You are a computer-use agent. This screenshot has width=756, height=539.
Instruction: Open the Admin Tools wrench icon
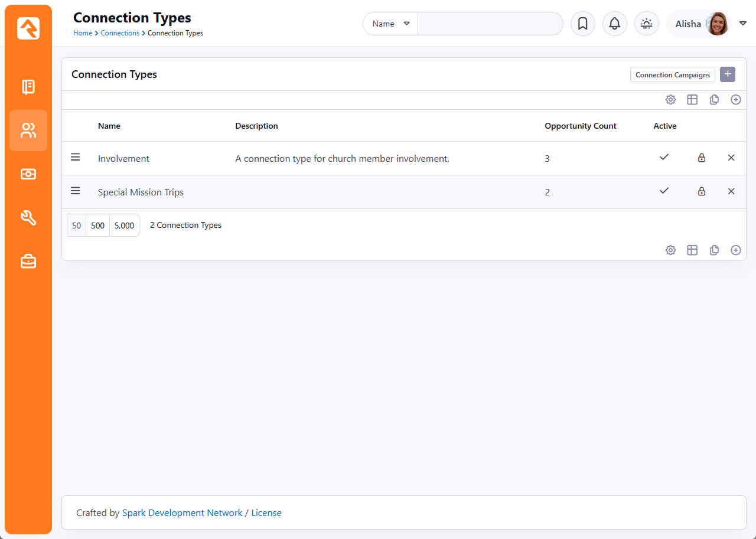pyautogui.click(x=28, y=217)
